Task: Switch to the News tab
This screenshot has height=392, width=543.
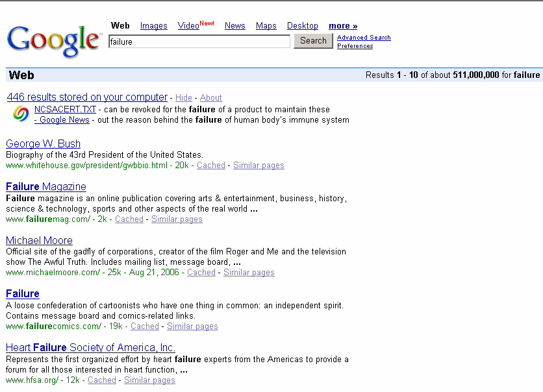Action: click(234, 25)
